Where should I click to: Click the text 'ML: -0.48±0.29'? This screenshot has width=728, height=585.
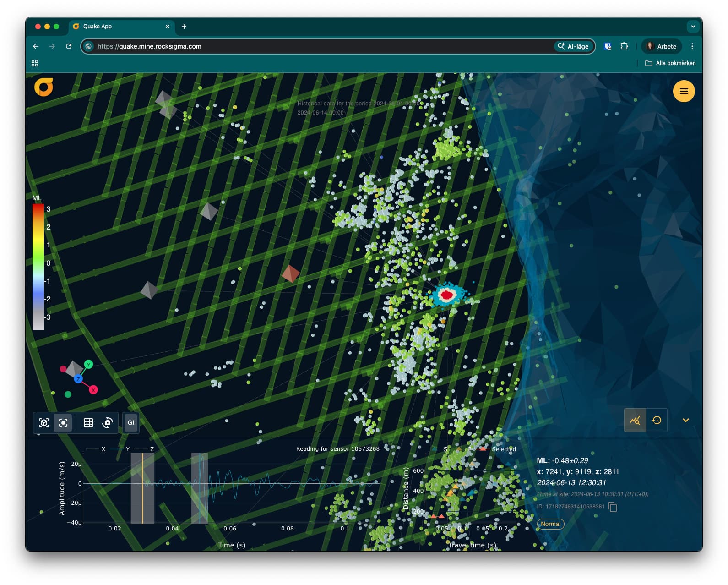click(562, 460)
